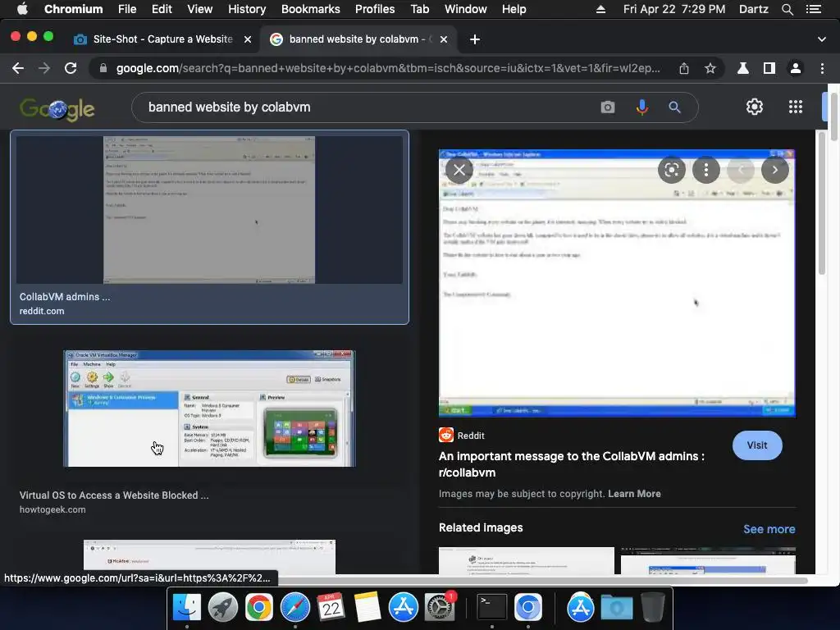Expand the tab search dropdown arrow
This screenshot has width=840, height=630.
[822, 39]
